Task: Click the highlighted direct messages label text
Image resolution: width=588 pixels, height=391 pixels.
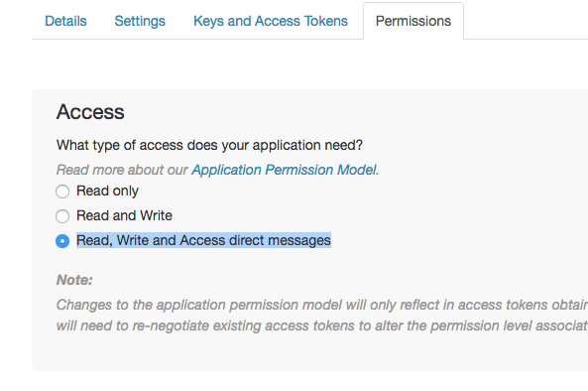Action: pos(203,240)
